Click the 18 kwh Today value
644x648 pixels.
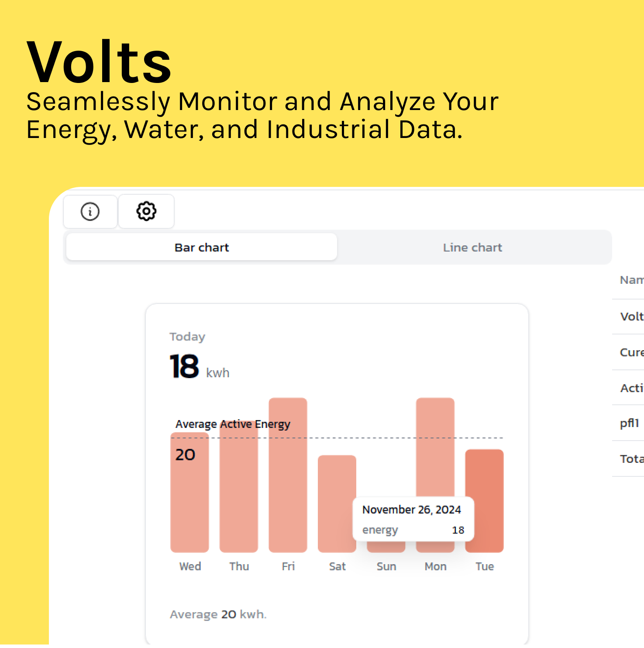point(185,366)
